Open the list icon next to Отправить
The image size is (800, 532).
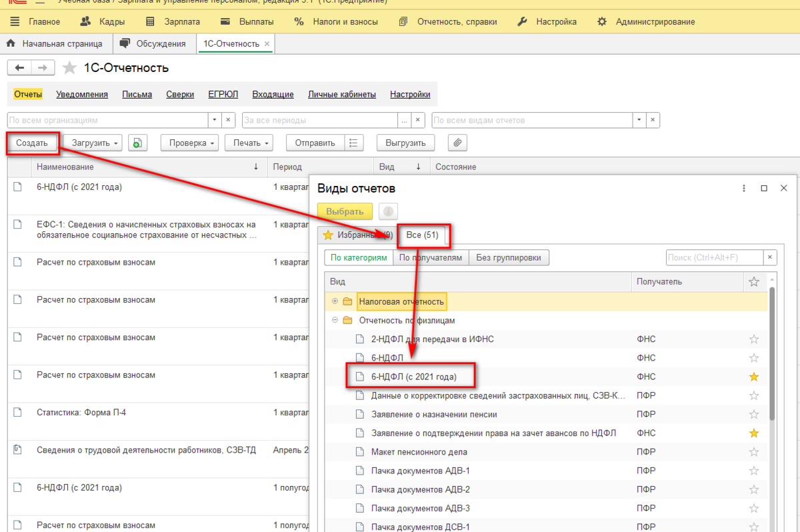point(354,143)
